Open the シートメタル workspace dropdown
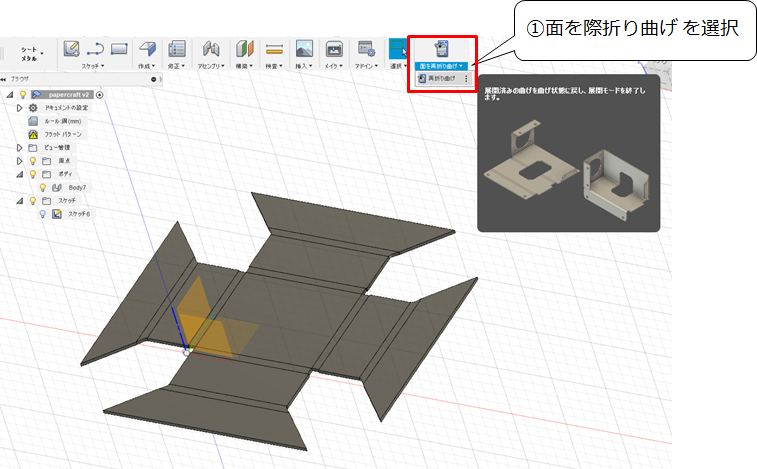Viewport: 757px width, 469px height. click(31, 54)
